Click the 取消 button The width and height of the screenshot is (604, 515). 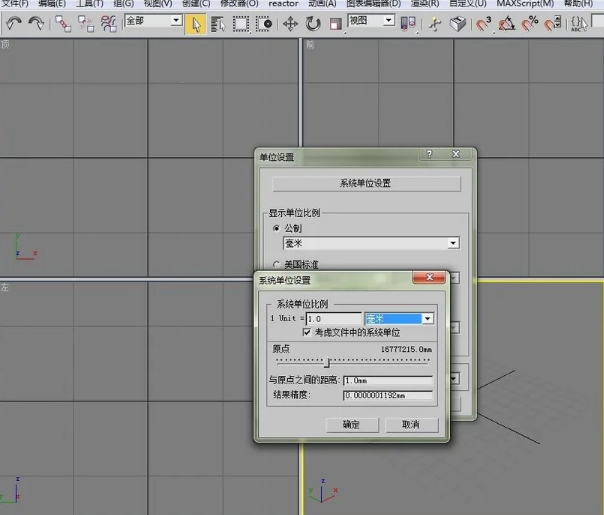click(412, 424)
